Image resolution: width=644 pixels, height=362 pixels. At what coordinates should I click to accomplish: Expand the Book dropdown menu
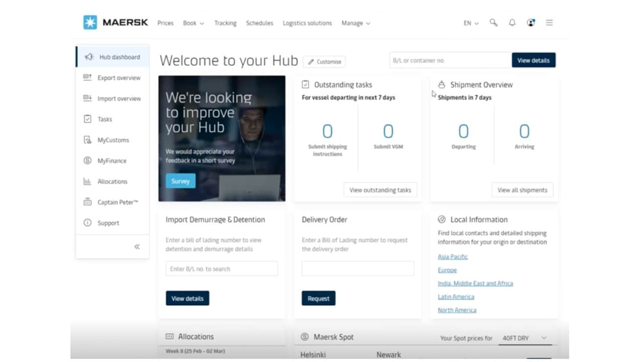click(193, 23)
